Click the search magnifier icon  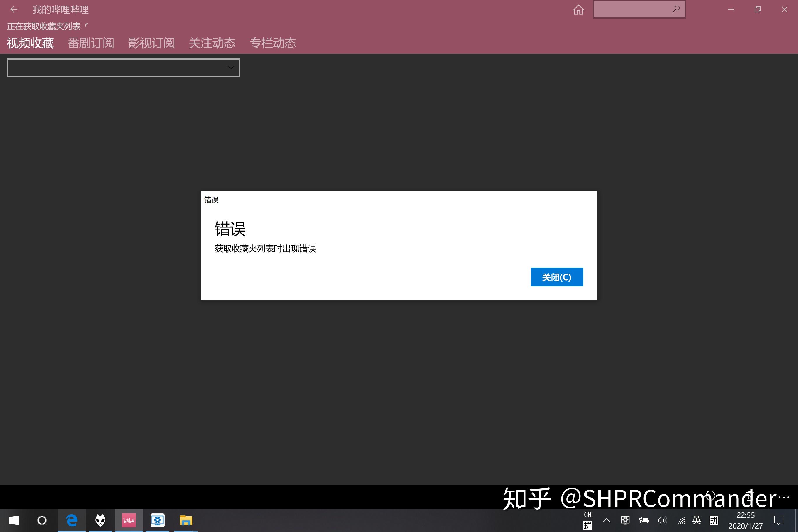(x=676, y=9)
